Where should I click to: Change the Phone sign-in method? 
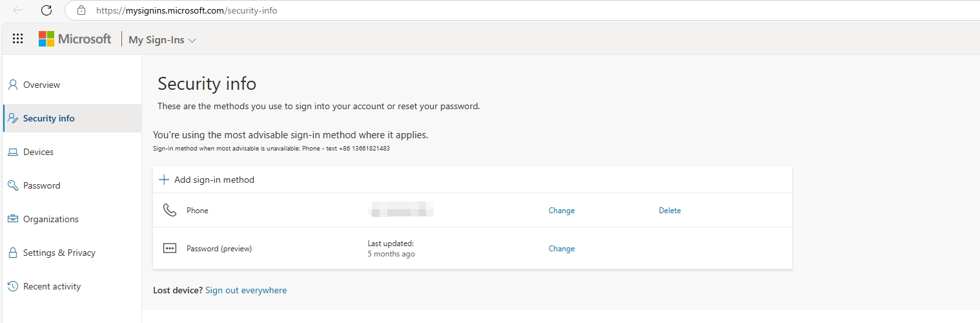pyautogui.click(x=562, y=211)
